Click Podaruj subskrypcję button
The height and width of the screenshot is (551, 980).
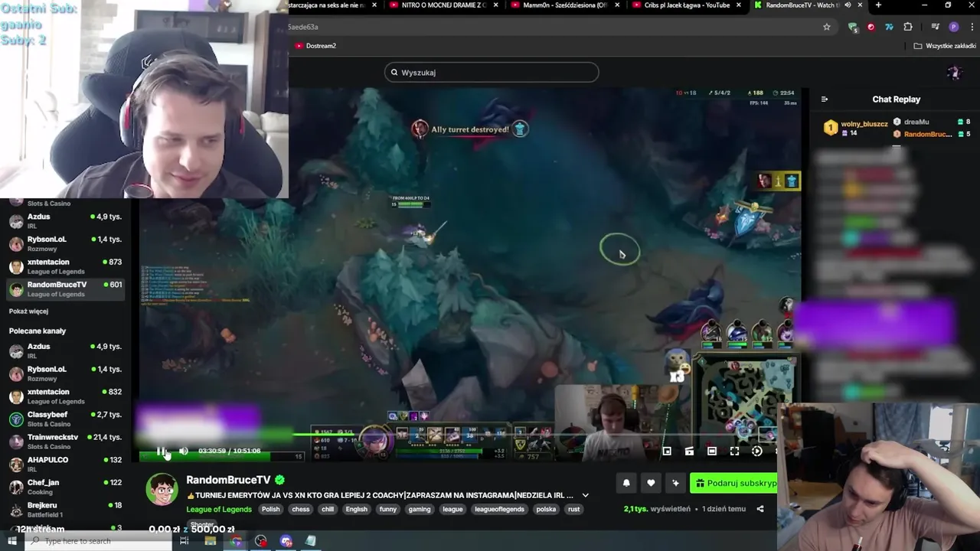click(x=734, y=483)
